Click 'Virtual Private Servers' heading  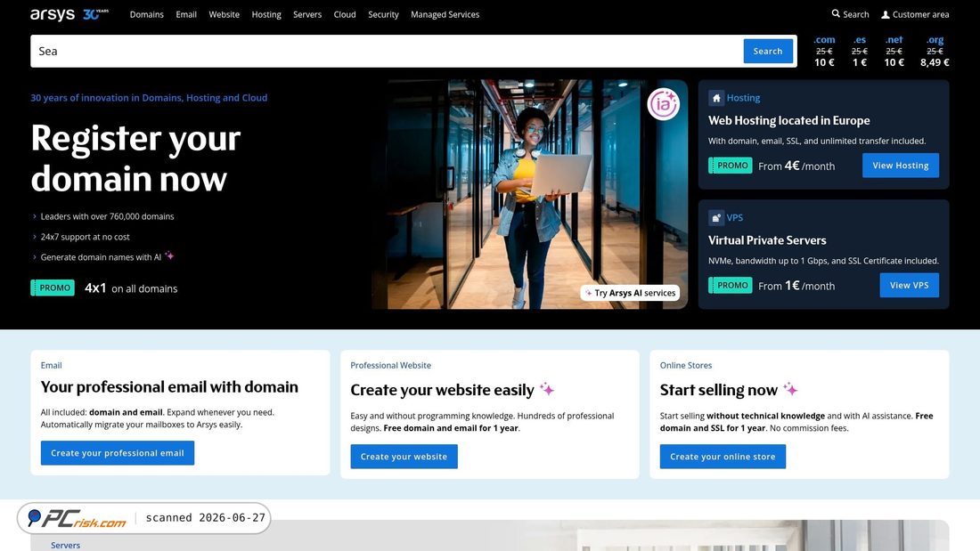point(767,240)
